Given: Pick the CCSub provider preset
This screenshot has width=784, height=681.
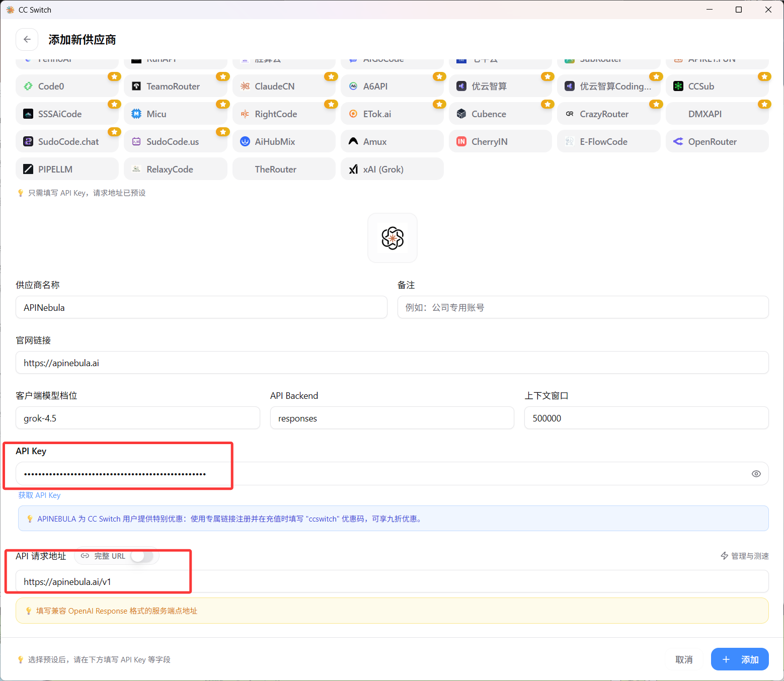Looking at the screenshot, I should click(x=717, y=86).
